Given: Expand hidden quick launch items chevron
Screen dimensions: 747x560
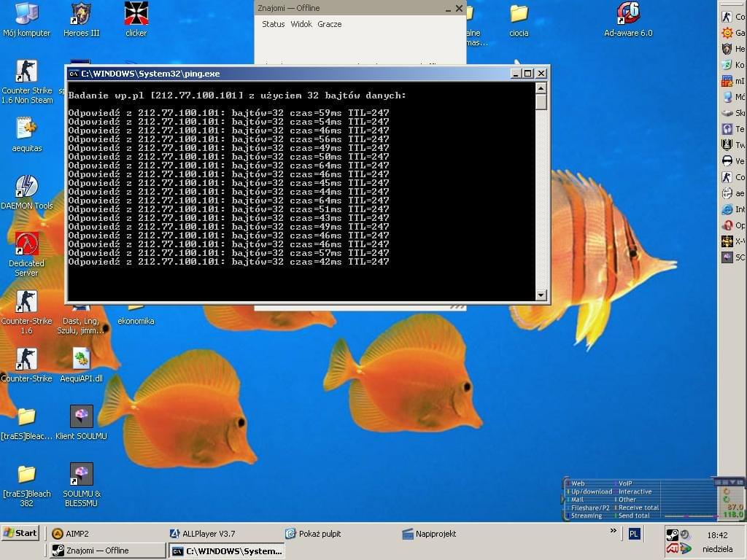Looking at the screenshot, I should tap(613, 531).
